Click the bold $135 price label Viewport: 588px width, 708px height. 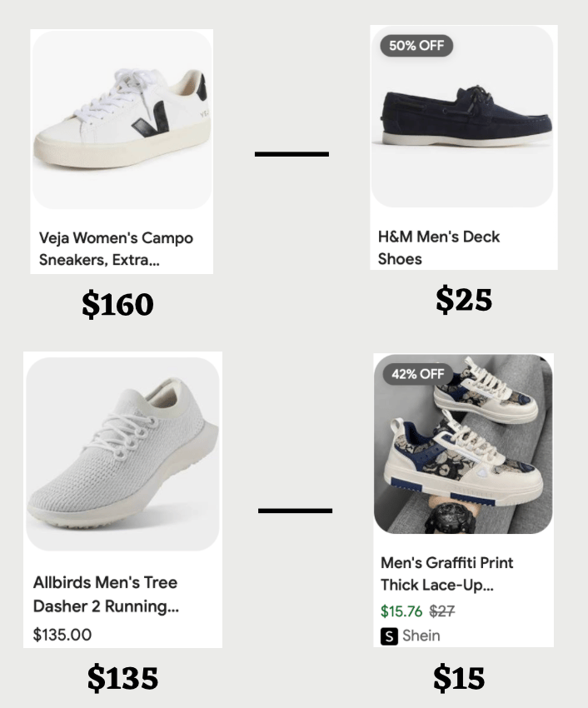(x=122, y=678)
